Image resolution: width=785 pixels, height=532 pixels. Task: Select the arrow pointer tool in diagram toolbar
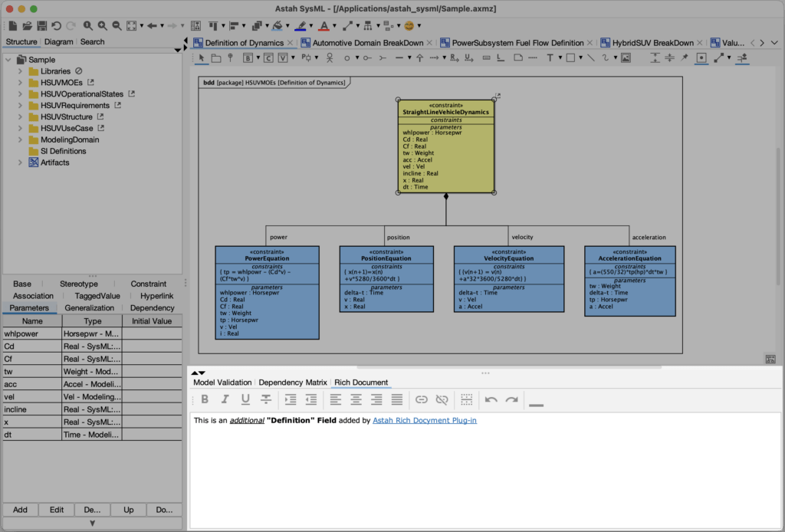click(x=202, y=58)
